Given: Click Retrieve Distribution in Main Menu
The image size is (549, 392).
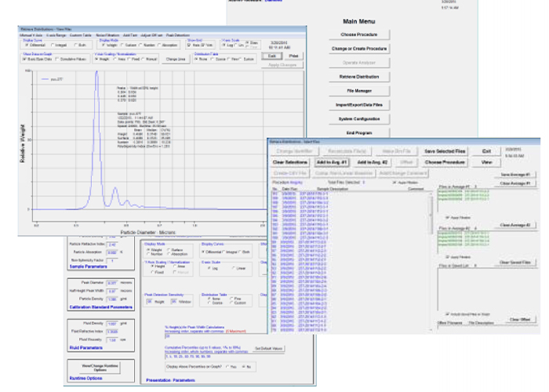Looking at the screenshot, I should (x=359, y=77).
